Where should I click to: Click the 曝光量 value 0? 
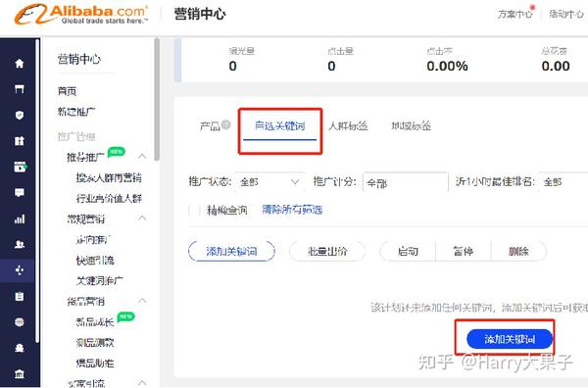[x=233, y=66]
